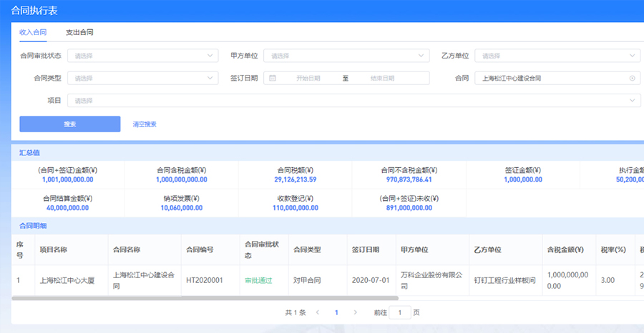This screenshot has height=333, width=644.
Task: Click the calendar icon in 签订日期 field
Action: [273, 79]
